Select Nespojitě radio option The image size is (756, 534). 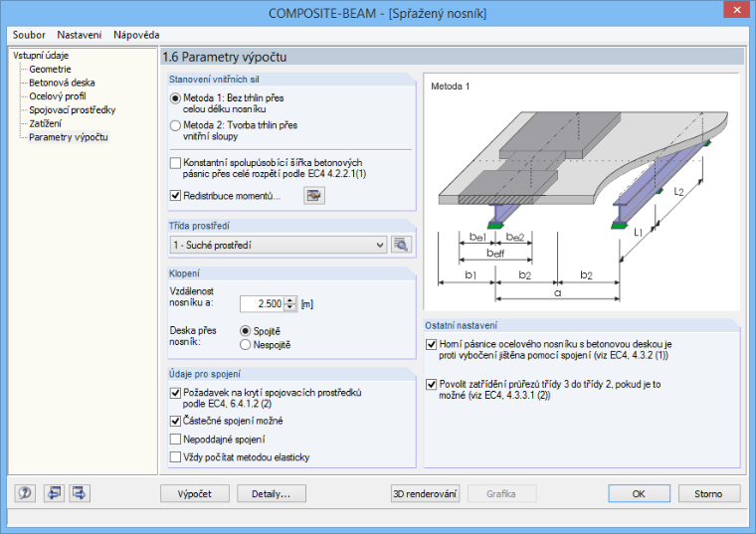click(245, 345)
